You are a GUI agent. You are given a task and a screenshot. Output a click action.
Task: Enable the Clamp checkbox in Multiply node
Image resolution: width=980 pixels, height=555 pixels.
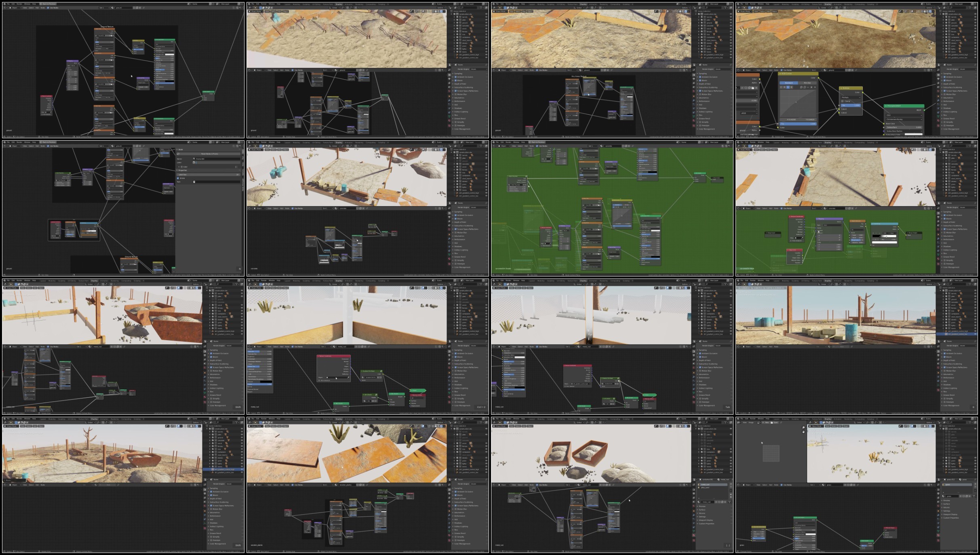pyautogui.click(x=842, y=101)
